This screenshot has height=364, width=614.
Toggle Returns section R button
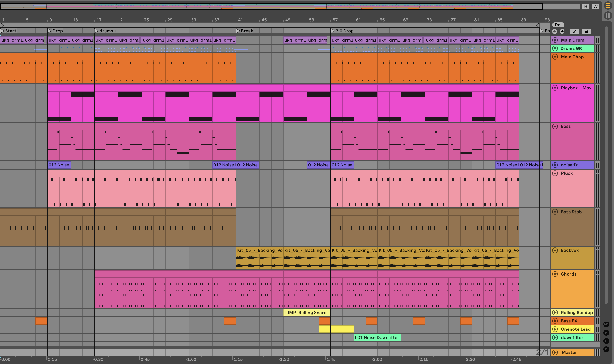[x=606, y=333]
